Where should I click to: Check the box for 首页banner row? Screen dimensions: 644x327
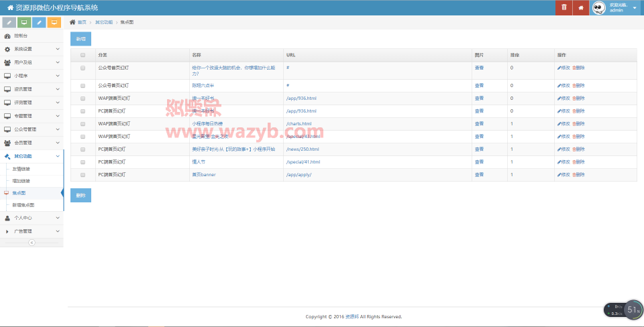click(x=83, y=175)
